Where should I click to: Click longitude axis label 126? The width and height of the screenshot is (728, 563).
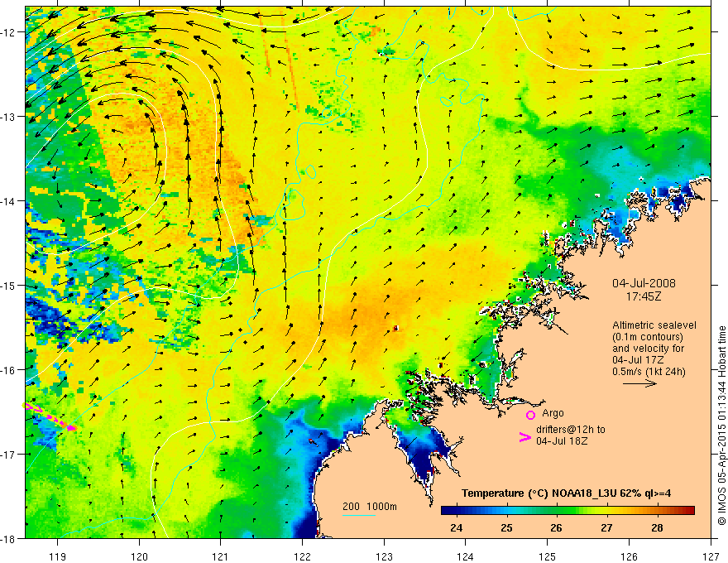click(629, 556)
